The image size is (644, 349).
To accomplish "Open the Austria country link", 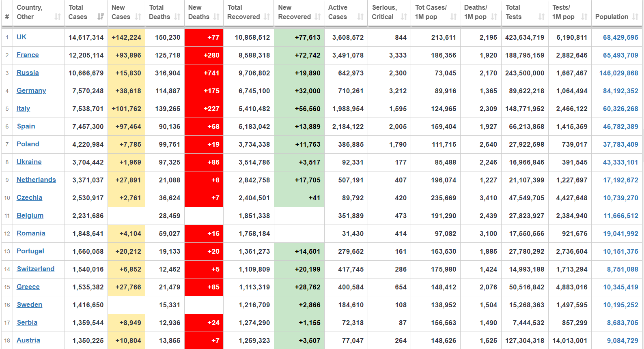I will click(28, 340).
